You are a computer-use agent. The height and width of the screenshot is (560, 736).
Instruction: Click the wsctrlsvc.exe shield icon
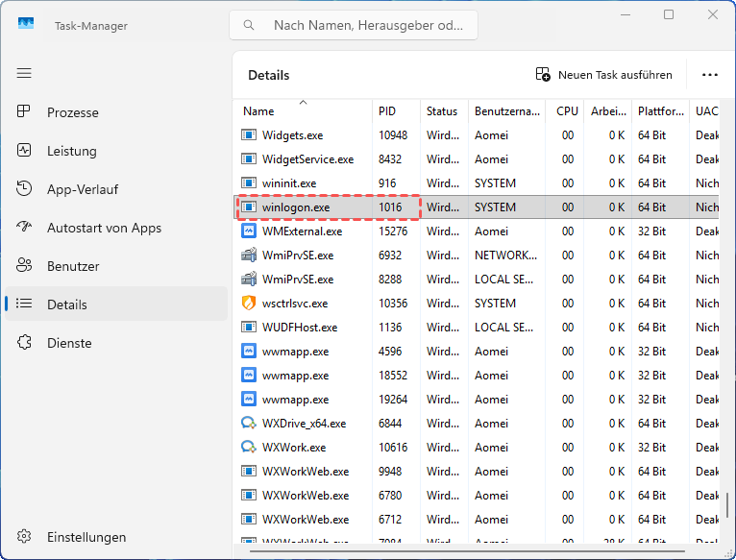(x=249, y=304)
